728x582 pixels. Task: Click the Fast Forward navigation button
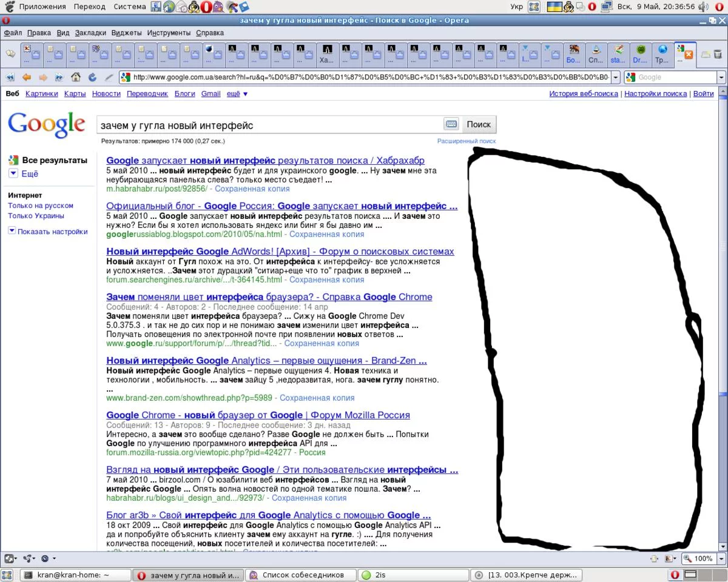(59, 77)
